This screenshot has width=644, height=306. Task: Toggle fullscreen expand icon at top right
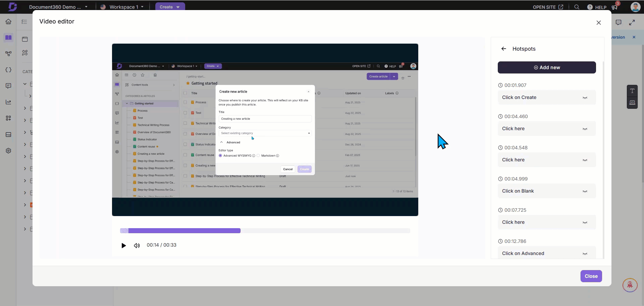tap(632, 22)
